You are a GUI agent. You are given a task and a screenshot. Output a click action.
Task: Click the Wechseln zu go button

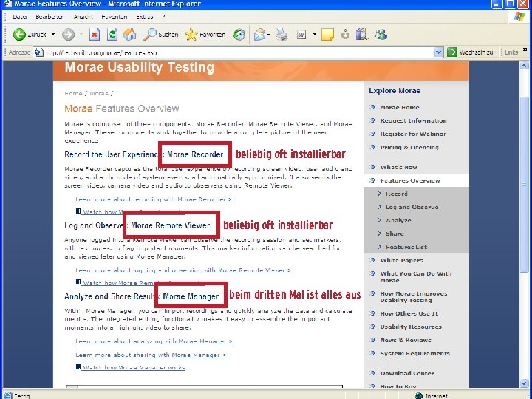470,52
